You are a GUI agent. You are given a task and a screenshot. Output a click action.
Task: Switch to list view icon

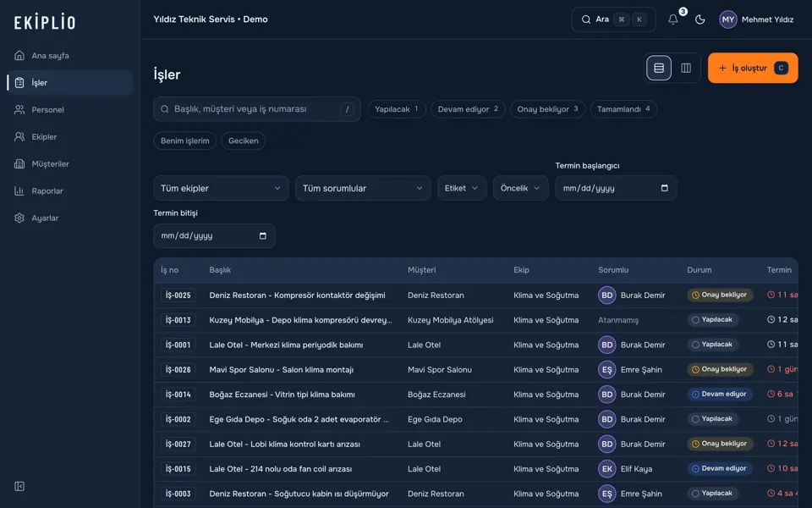pyautogui.click(x=659, y=68)
